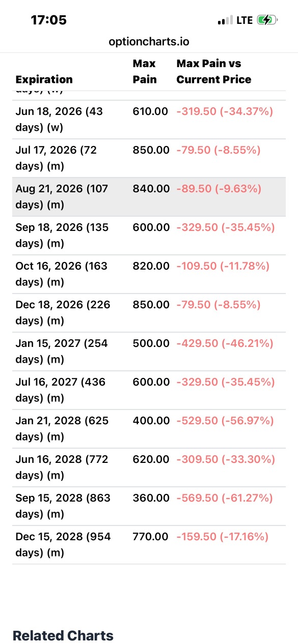Tap the optioncharts.io address bar
Viewport: 298px width, 644px height.
149,42
